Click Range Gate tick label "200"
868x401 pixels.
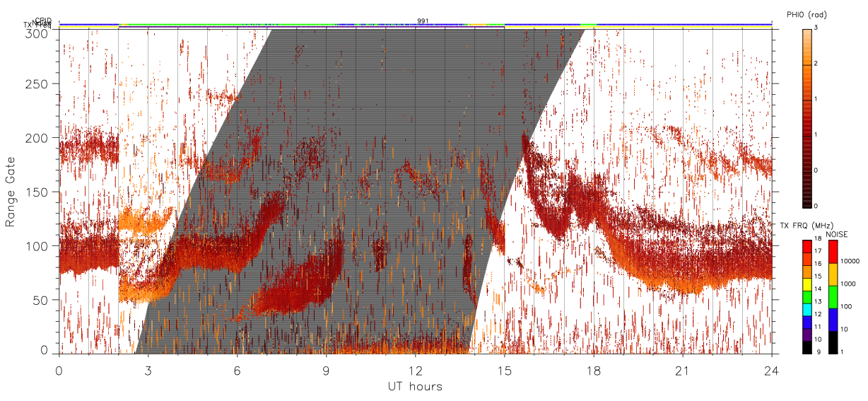tap(38, 138)
